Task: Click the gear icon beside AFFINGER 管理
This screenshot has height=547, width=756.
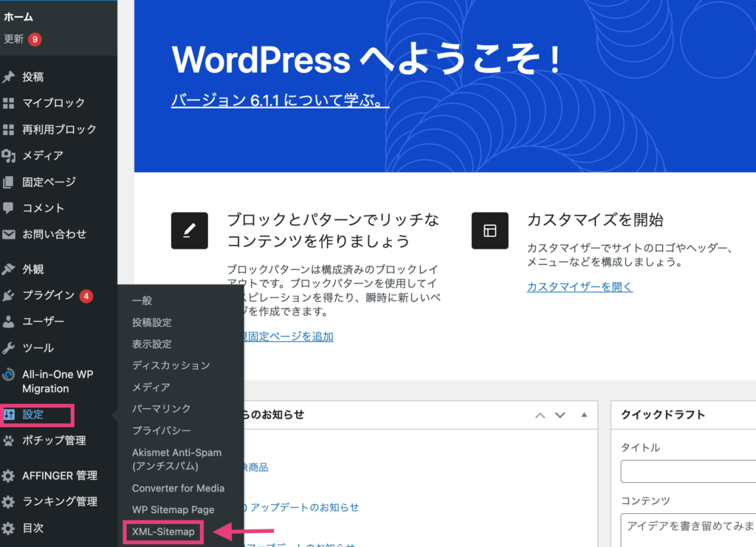Action: tap(8, 475)
